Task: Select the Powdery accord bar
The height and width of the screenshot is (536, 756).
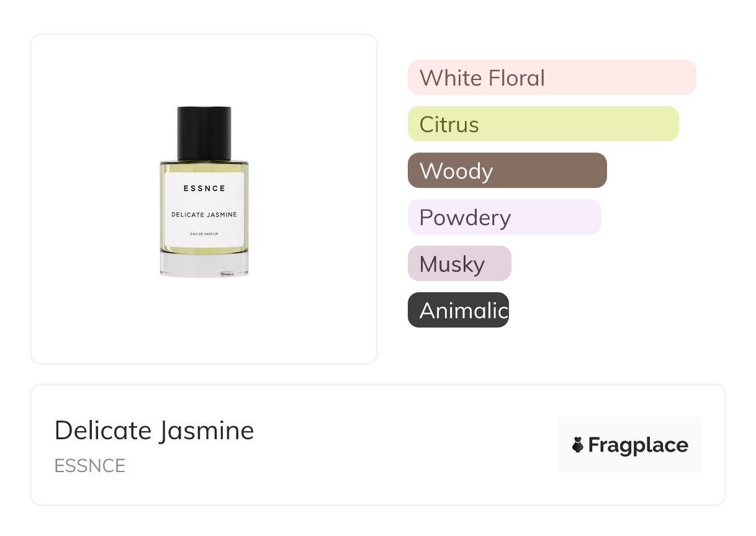Action: 504,217
